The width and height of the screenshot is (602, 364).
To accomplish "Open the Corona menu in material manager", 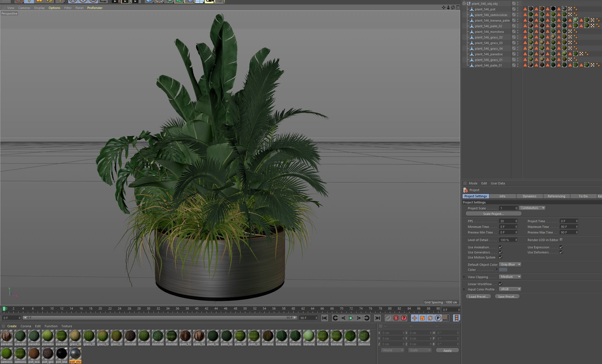I will tap(26, 326).
